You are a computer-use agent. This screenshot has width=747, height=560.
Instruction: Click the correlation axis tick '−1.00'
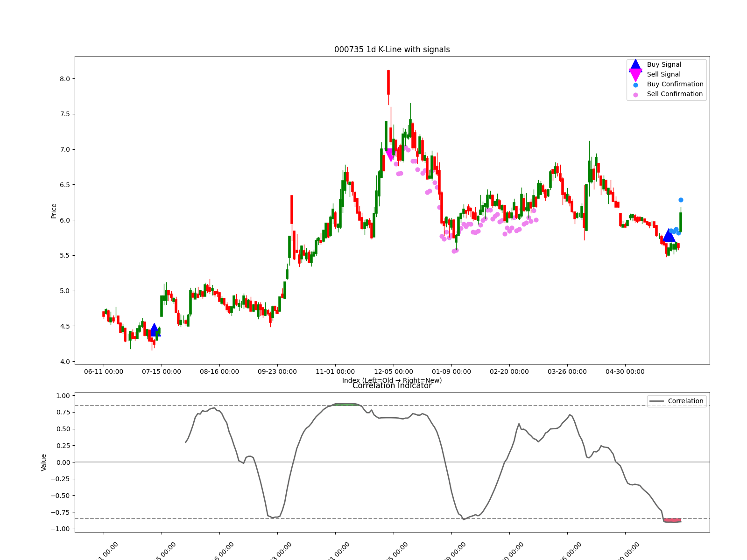coord(60,529)
